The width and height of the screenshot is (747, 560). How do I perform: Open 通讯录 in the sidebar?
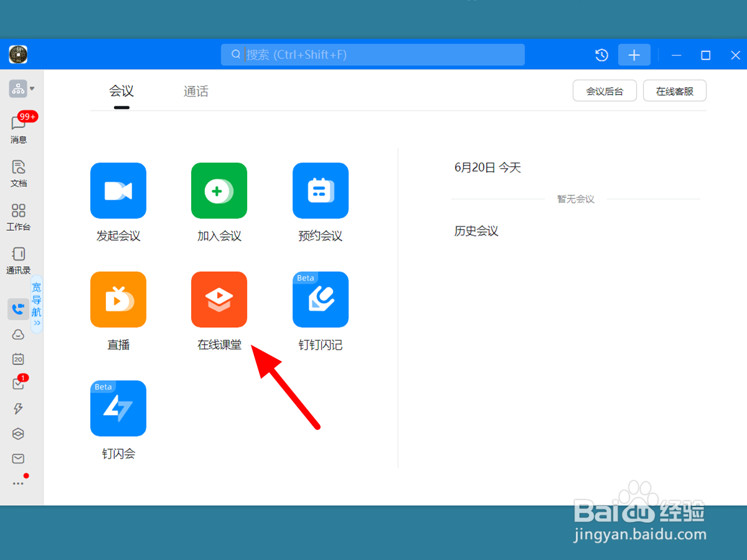(x=19, y=261)
